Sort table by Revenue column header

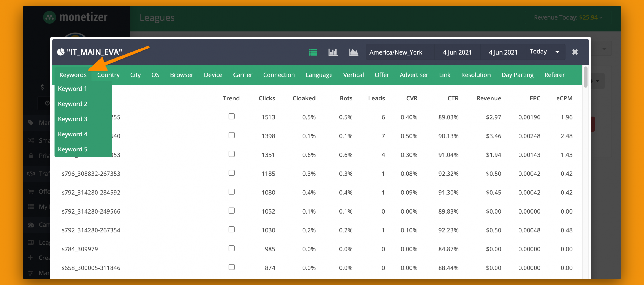(x=489, y=98)
